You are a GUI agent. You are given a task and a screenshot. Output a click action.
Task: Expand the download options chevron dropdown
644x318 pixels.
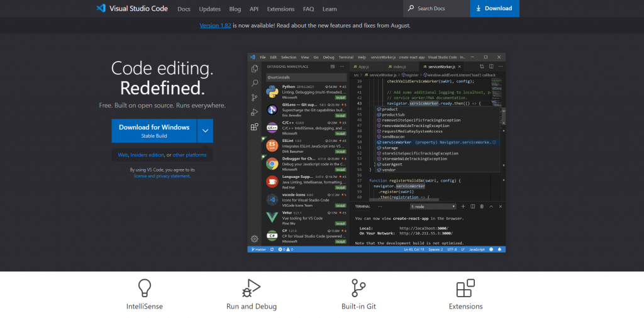point(206,131)
